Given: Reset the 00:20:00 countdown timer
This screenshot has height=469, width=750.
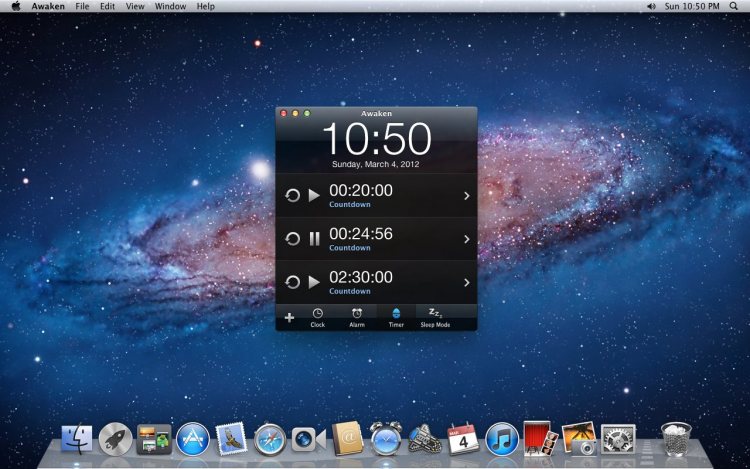Looking at the screenshot, I should pyautogui.click(x=292, y=196).
